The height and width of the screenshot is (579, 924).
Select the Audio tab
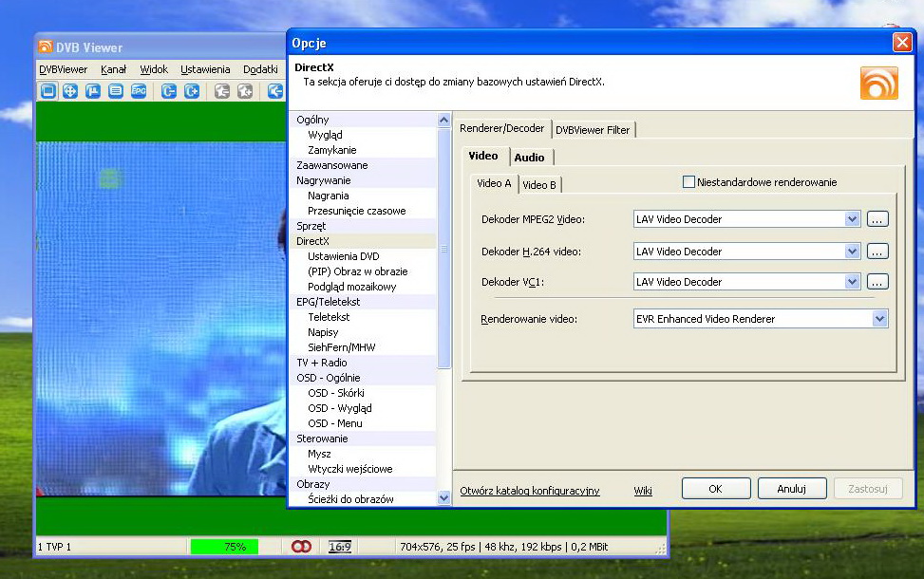point(529,158)
